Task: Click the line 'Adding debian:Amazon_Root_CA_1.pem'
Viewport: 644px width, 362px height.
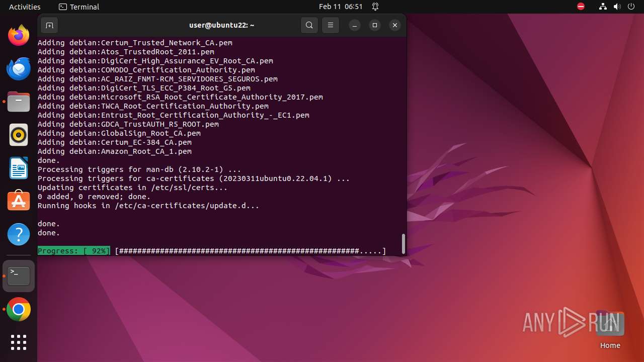Action: [x=115, y=151]
